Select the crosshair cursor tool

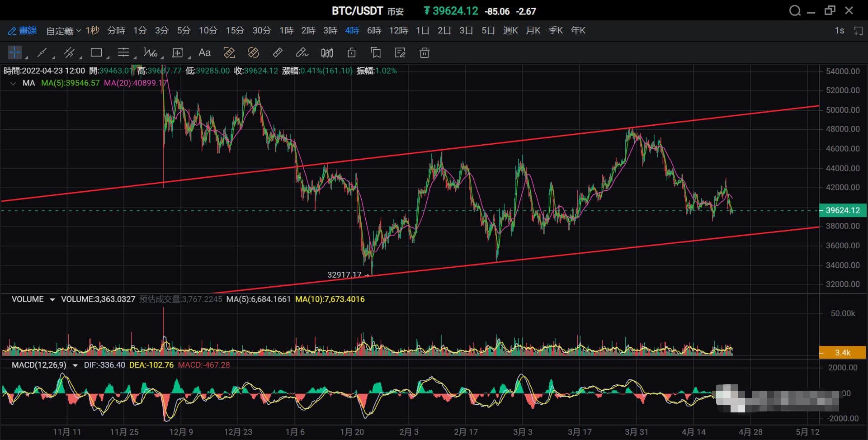pos(14,53)
